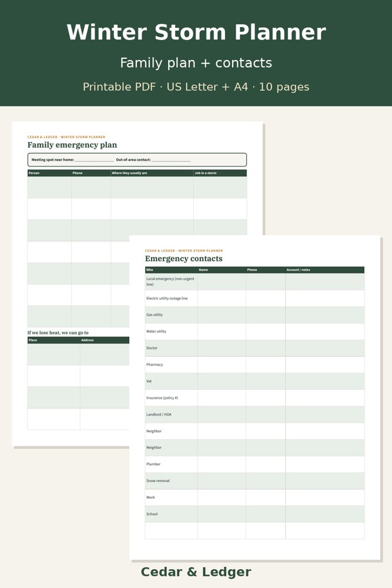
Task: Click "Printable PDF · US Letter + A4 · 10 pages" line
Action: coord(196,87)
